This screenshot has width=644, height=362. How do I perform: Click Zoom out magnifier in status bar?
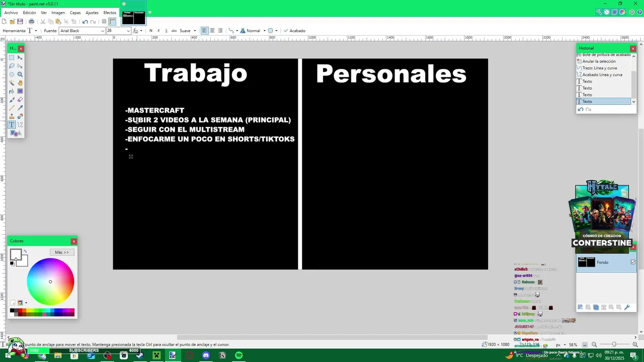click(594, 344)
